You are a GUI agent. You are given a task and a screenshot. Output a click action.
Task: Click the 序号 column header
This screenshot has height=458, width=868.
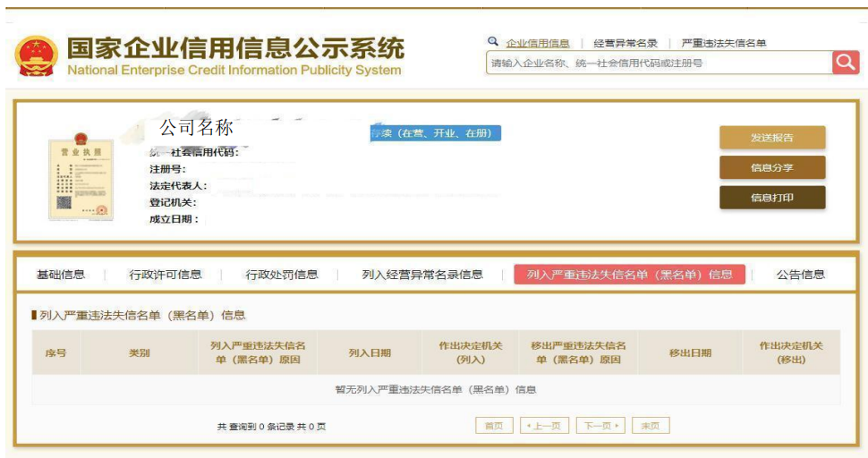tap(55, 353)
